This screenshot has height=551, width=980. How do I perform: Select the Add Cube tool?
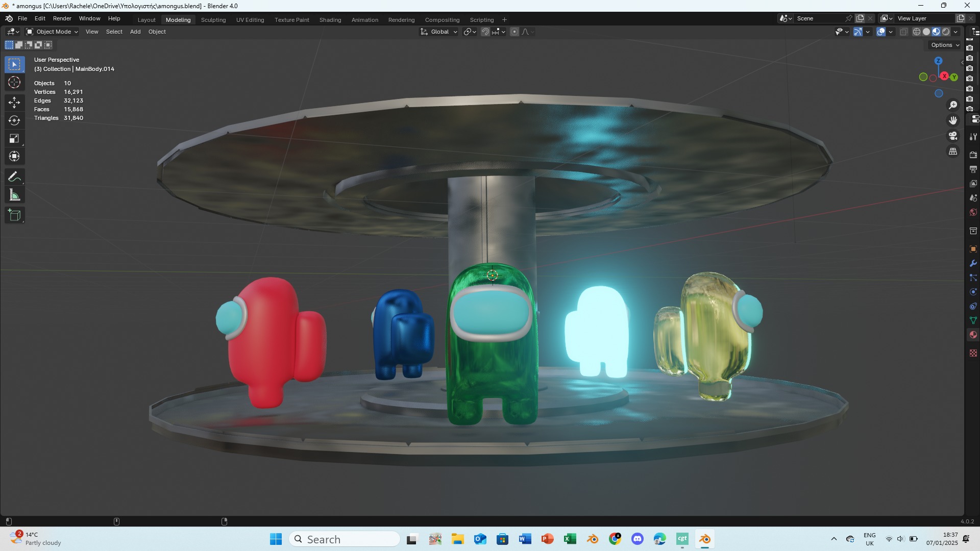pyautogui.click(x=14, y=215)
